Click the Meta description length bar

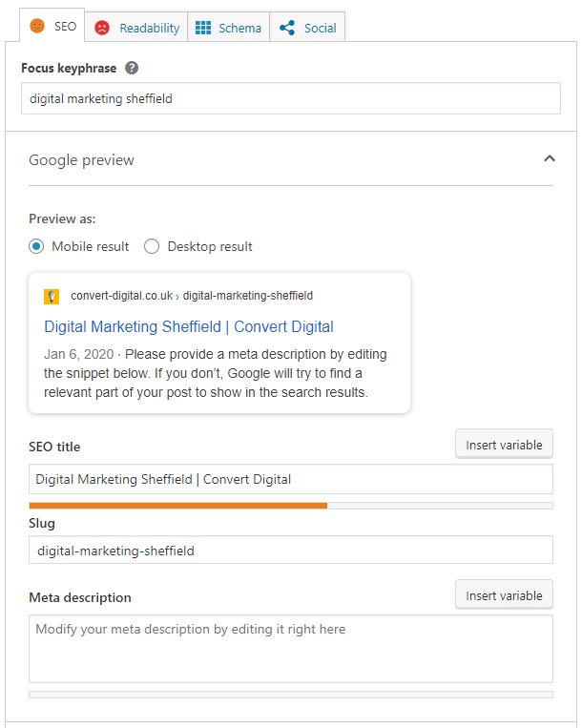click(290, 695)
